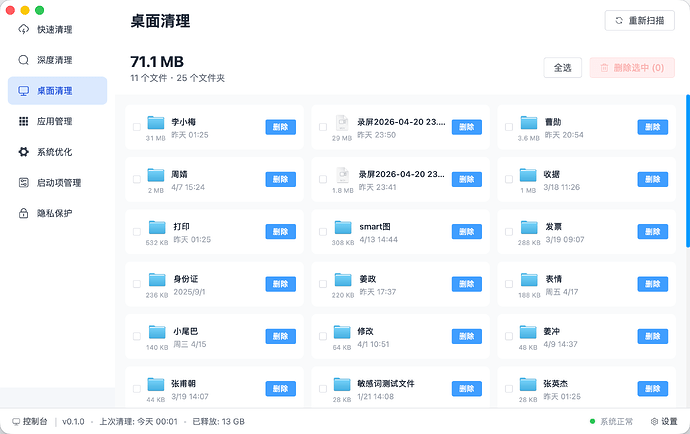The height and width of the screenshot is (434, 690).
Task: Click the vertical scrollbar on the file list
Action: [687, 170]
